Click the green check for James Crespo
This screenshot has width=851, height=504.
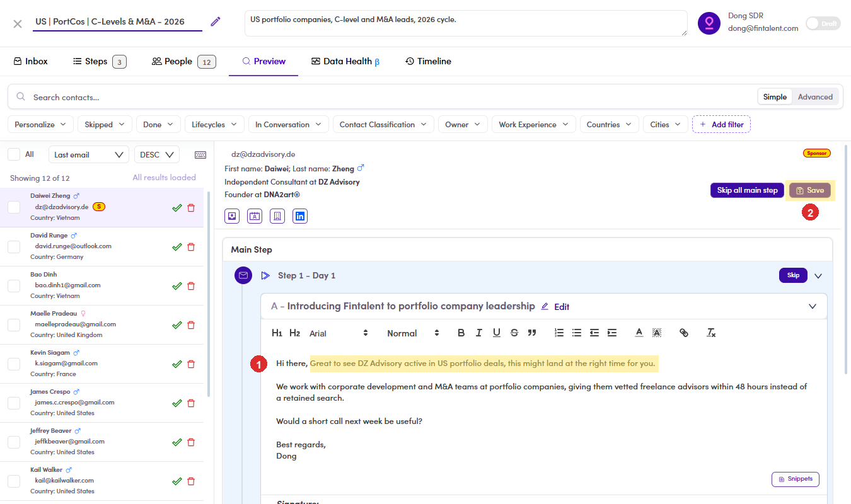[177, 403]
